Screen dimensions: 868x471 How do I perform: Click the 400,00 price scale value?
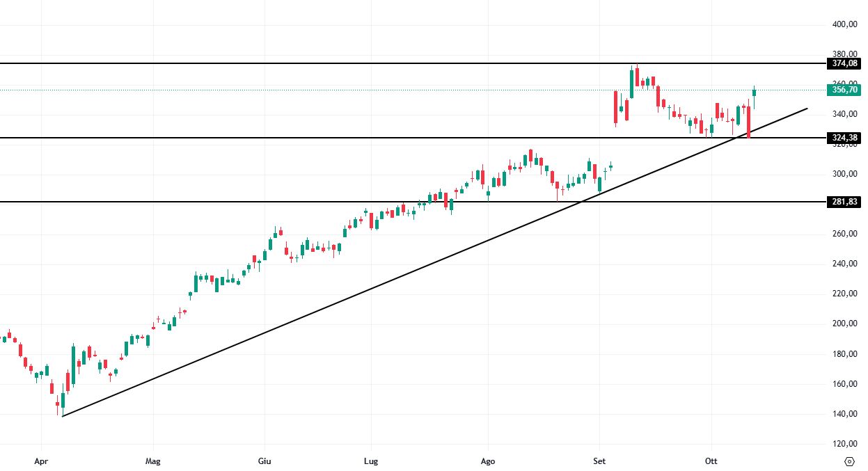[844, 24]
